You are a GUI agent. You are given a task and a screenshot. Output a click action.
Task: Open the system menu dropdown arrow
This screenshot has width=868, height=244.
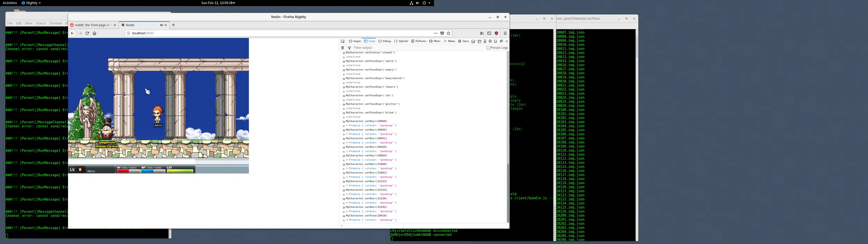pos(429,3)
